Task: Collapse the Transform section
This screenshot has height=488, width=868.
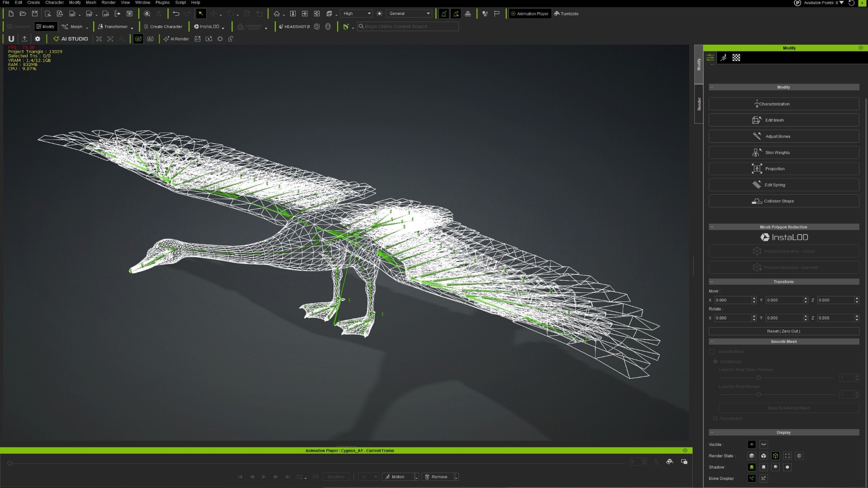Action: click(x=712, y=282)
